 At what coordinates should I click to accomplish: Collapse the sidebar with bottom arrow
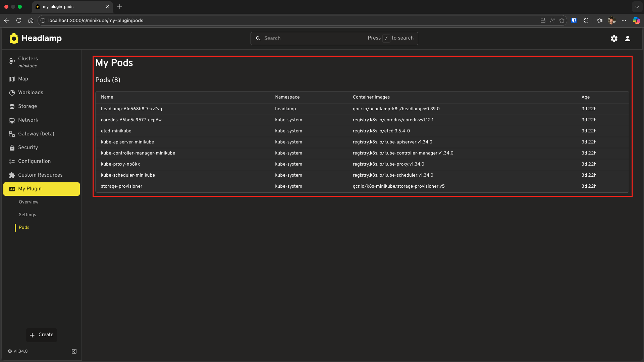coord(74,351)
